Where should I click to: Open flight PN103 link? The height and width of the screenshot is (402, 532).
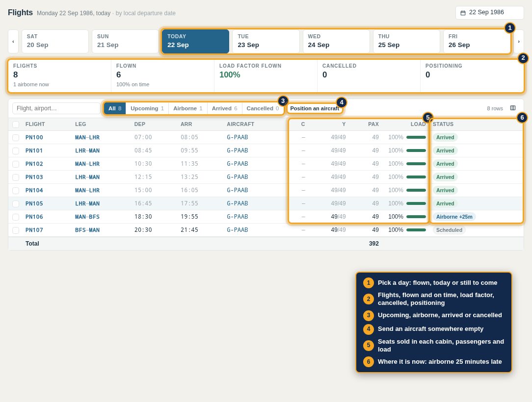coord(34,177)
